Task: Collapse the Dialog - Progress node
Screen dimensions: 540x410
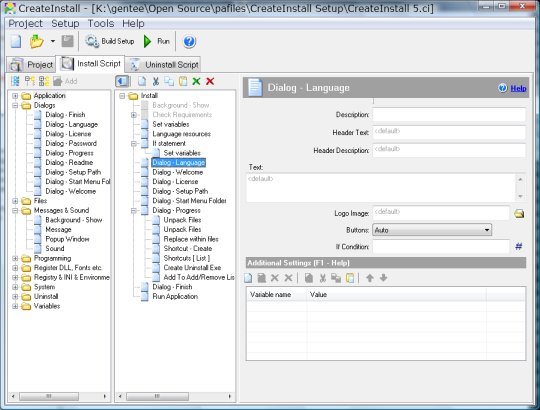Action: (134, 210)
